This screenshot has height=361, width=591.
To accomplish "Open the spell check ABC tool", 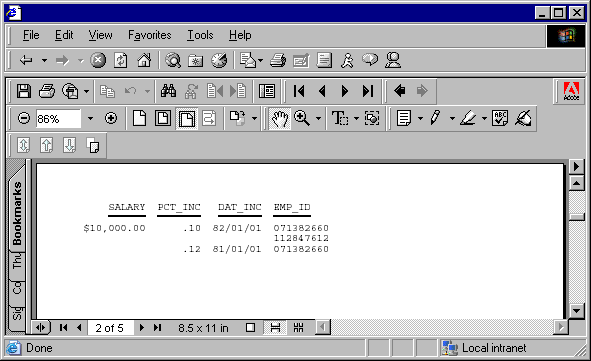I will 500,119.
